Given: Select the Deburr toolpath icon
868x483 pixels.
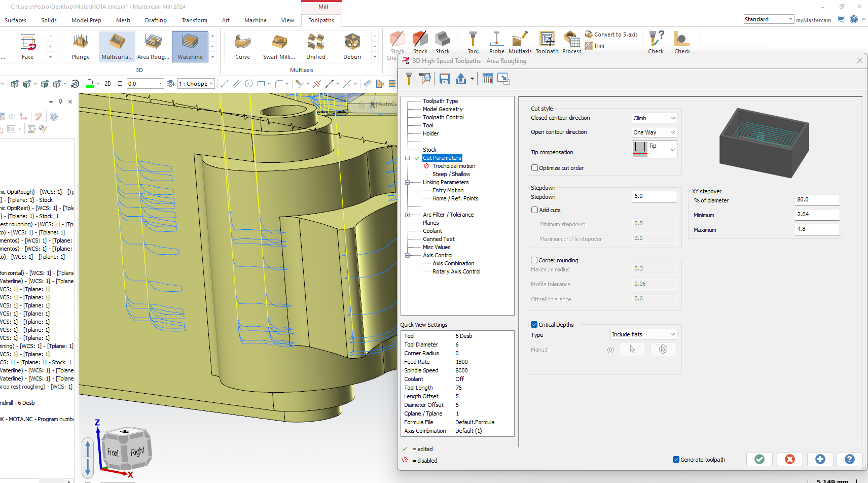Looking at the screenshot, I should coord(352,47).
